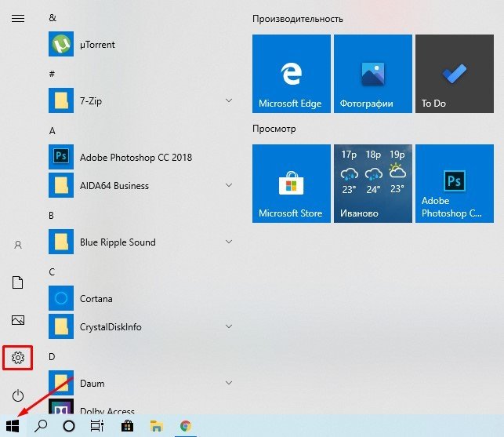504x437 pixels.
Task: Open Settings via the gear icon
Action: (x=18, y=358)
